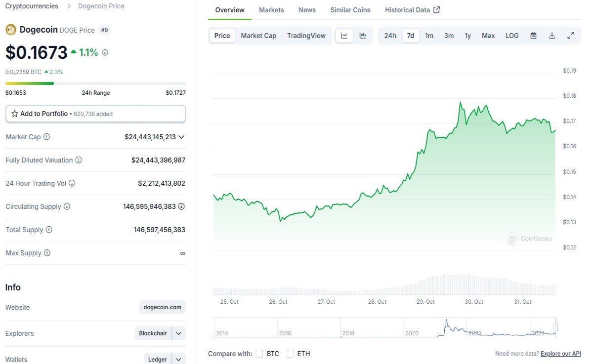Enable the BTC compare checkbox
This screenshot has height=364, width=593.
[x=259, y=354]
